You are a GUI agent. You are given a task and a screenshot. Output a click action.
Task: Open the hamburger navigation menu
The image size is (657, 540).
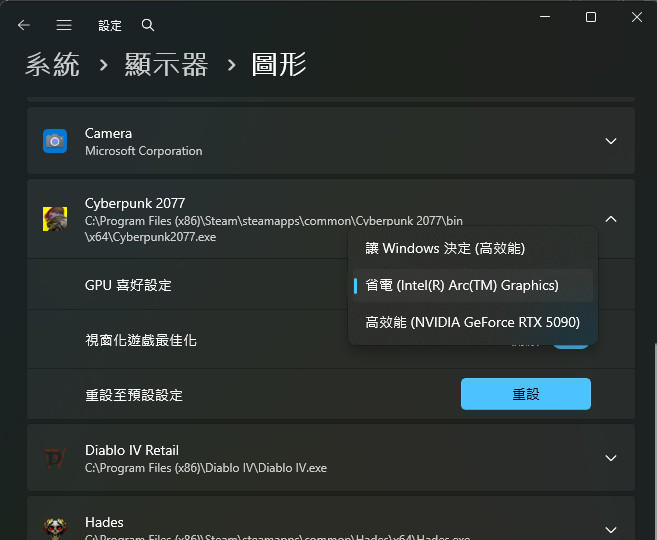pyautogui.click(x=64, y=25)
